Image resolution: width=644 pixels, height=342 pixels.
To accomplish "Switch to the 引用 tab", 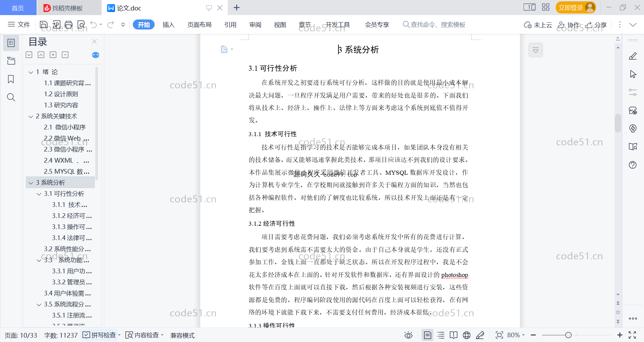I will 230,24.
